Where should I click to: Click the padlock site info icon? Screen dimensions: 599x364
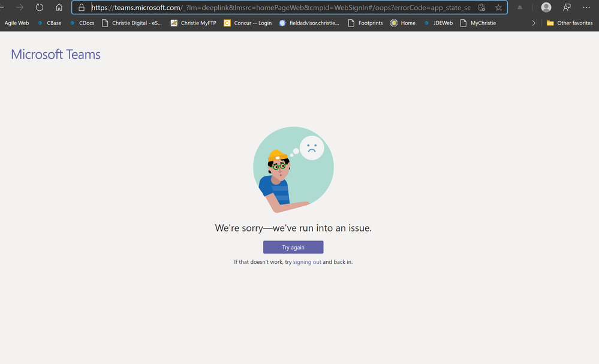point(82,7)
